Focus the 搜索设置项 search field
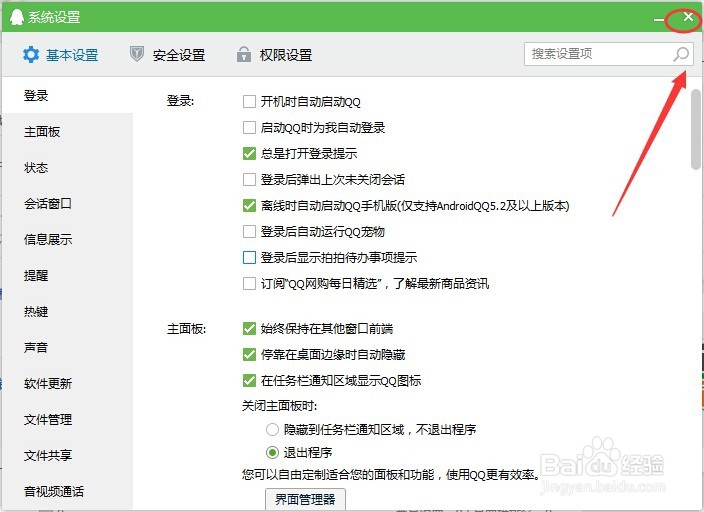This screenshot has width=704, height=512. pos(609,54)
